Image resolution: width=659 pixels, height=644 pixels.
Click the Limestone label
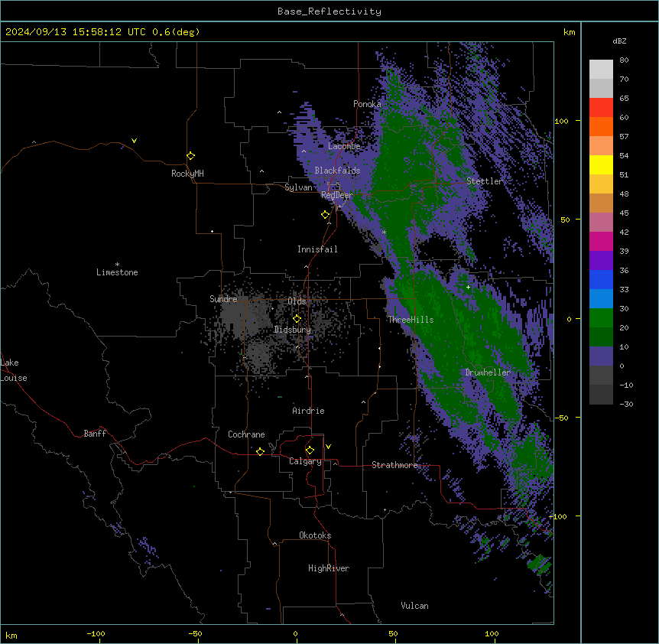(x=117, y=272)
